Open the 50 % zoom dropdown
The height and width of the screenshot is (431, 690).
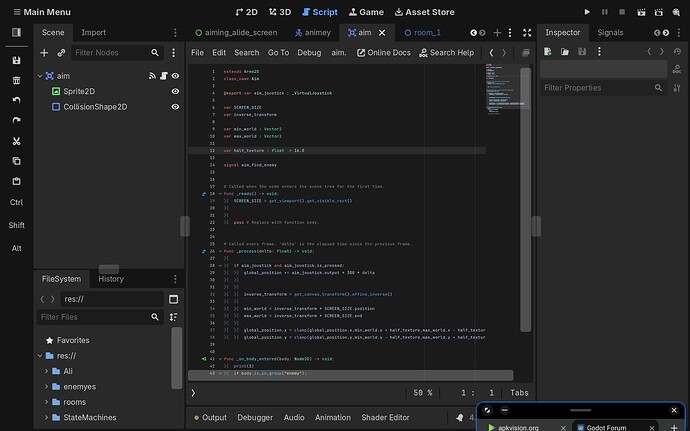[x=422, y=393]
